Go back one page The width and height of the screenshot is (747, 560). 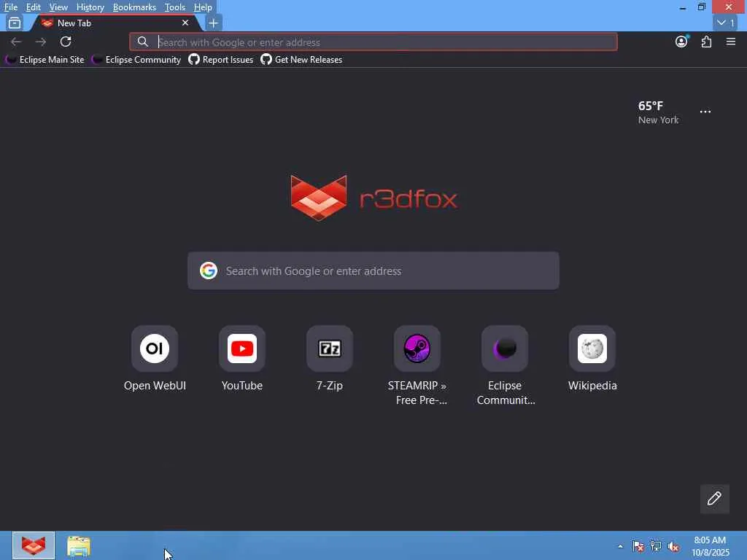[x=16, y=42]
